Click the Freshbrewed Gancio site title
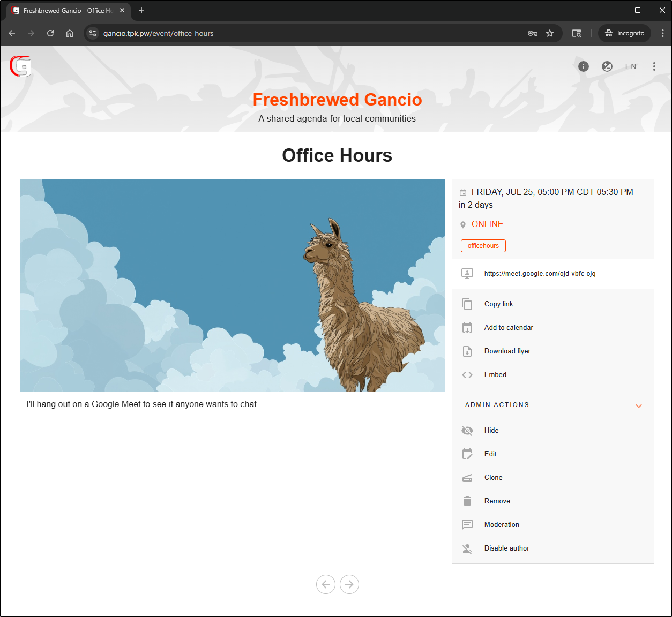The height and width of the screenshot is (617, 672). [337, 100]
